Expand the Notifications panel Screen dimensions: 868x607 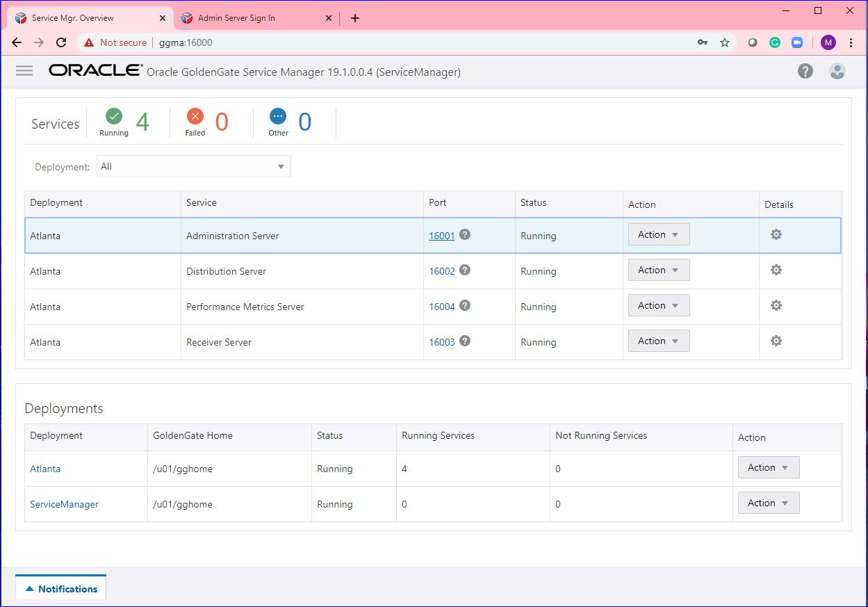point(61,588)
